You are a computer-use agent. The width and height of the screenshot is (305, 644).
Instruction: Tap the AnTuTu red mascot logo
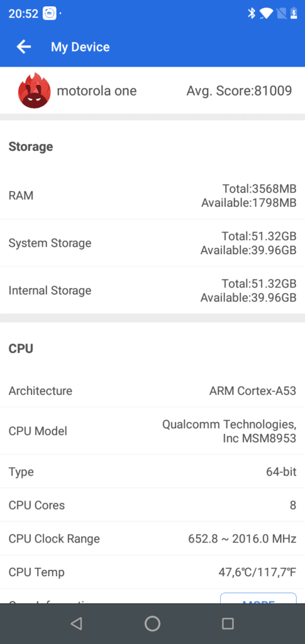pos(34,91)
